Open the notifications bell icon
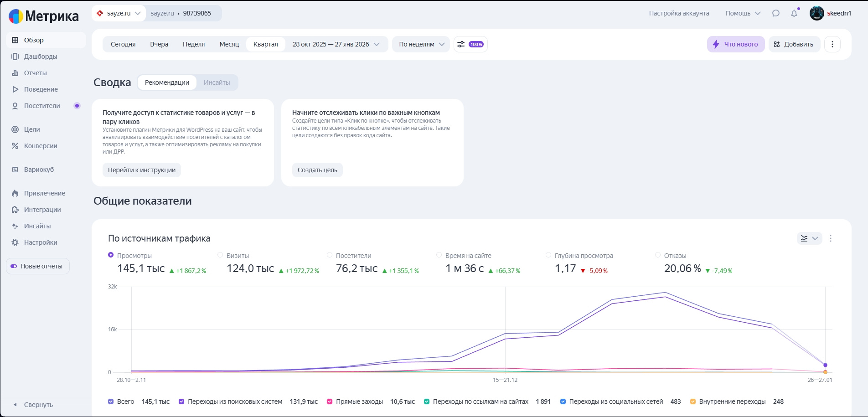This screenshot has height=417, width=868. [794, 13]
